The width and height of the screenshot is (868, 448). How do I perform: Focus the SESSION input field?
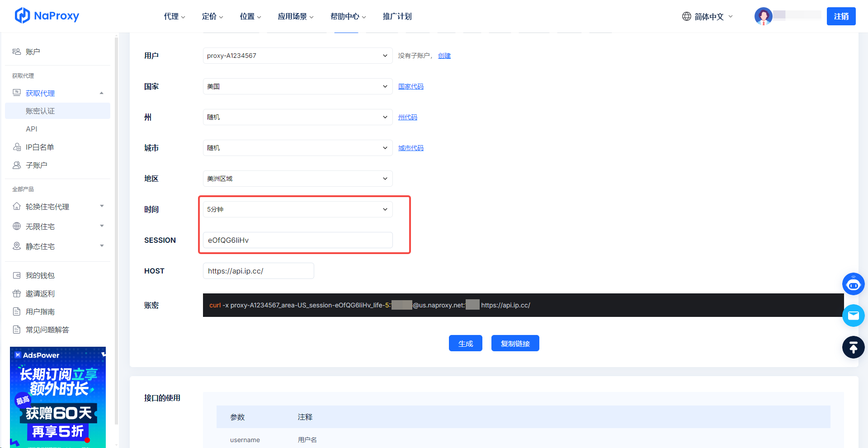[x=297, y=240]
